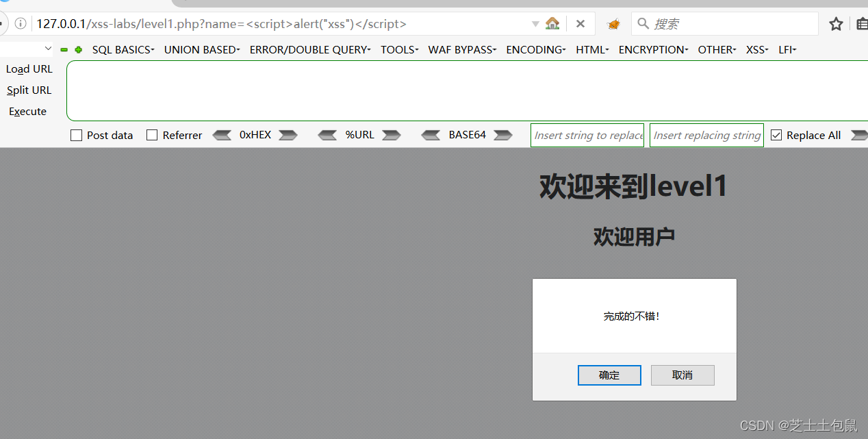The width and height of the screenshot is (868, 439).
Task: Click the magnifier icon in search box
Action: [643, 24]
